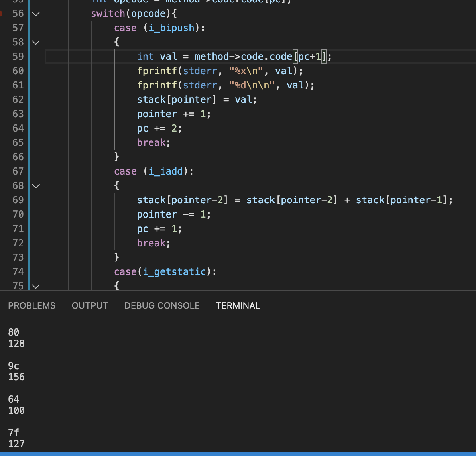Show the DEBUG CONSOLE tab
The height and width of the screenshot is (456, 476).
(x=162, y=306)
